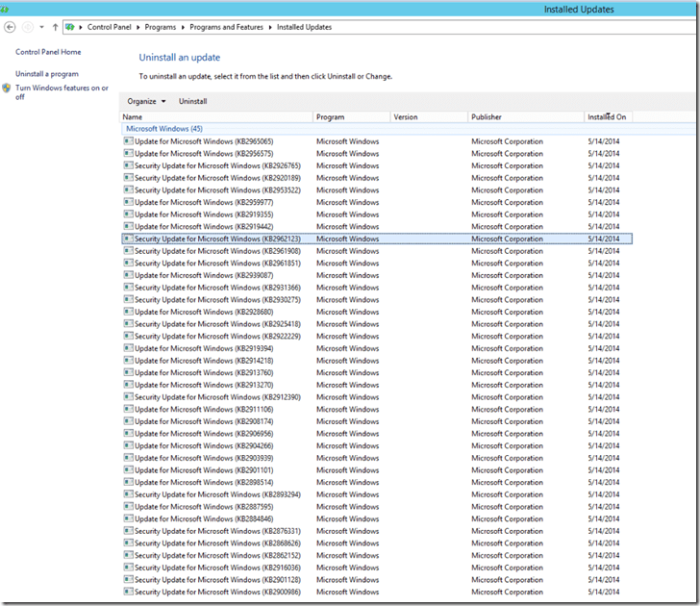Click the shield icon beside Windows features
Image resolution: width=700 pixels, height=606 pixels.
(x=7, y=88)
